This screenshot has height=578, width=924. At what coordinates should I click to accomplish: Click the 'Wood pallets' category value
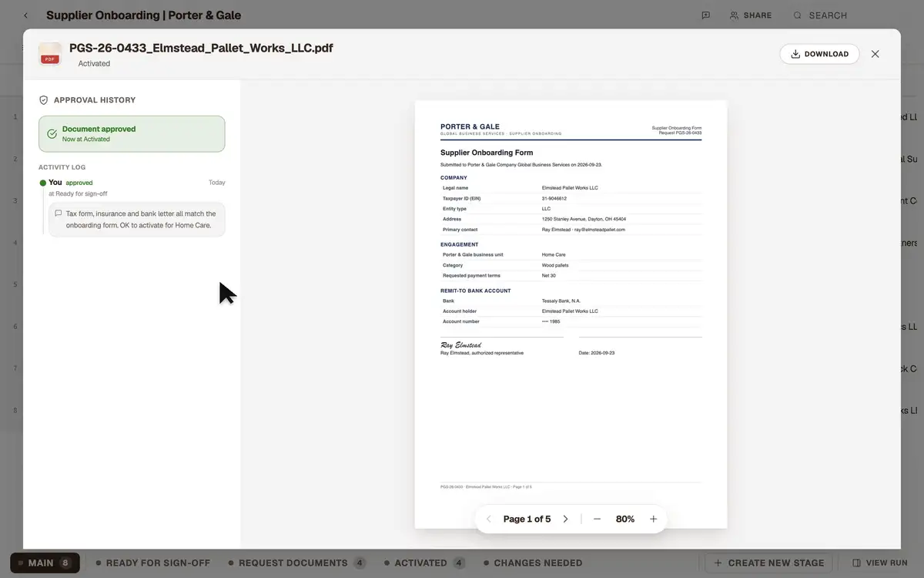coord(555,265)
